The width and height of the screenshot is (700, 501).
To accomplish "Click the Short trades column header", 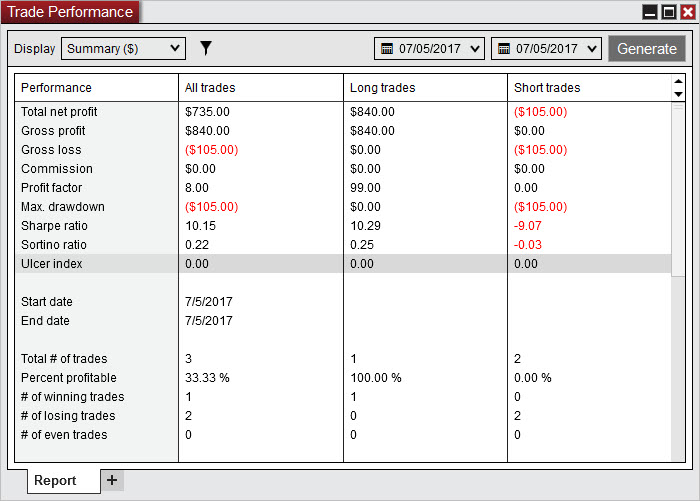I will point(589,88).
